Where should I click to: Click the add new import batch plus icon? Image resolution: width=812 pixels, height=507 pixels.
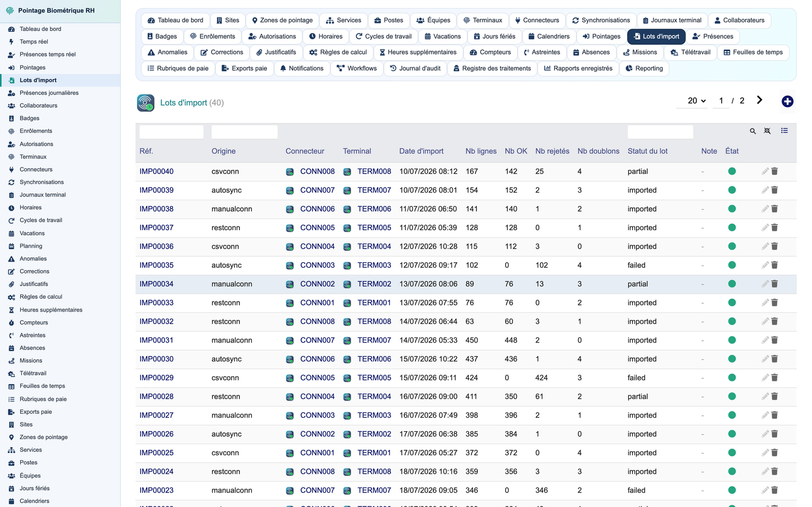point(787,102)
